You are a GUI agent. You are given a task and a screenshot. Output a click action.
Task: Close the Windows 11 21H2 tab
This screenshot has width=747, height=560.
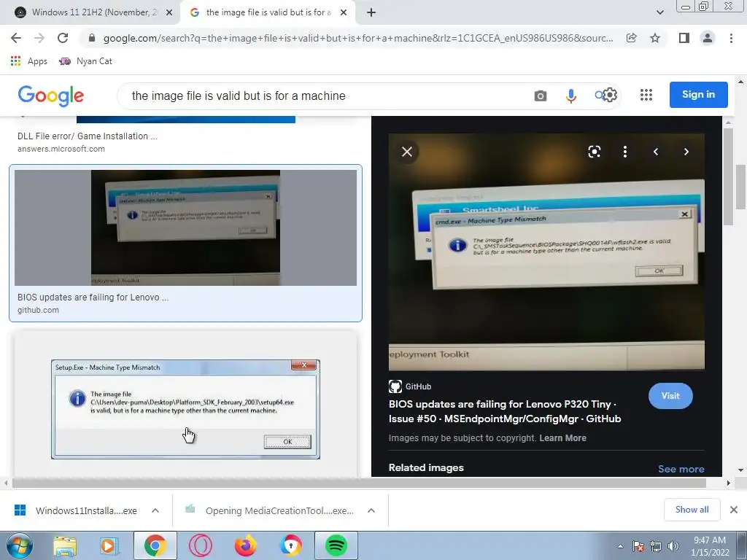169,13
